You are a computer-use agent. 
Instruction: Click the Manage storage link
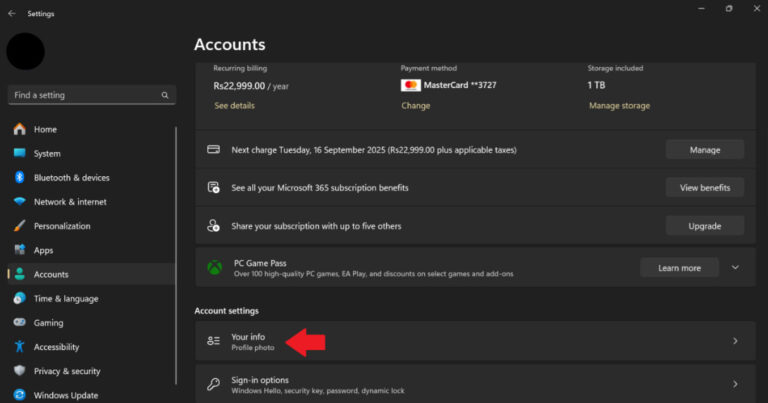619,106
